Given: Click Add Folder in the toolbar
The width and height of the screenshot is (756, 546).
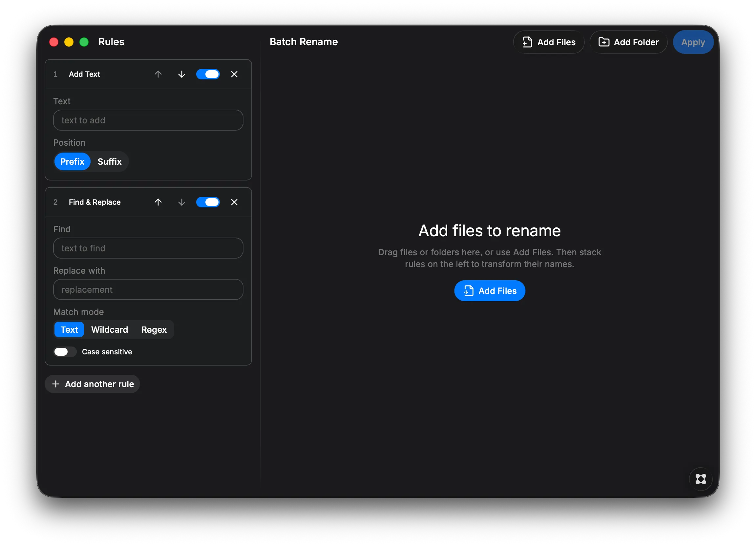Looking at the screenshot, I should pyautogui.click(x=629, y=42).
